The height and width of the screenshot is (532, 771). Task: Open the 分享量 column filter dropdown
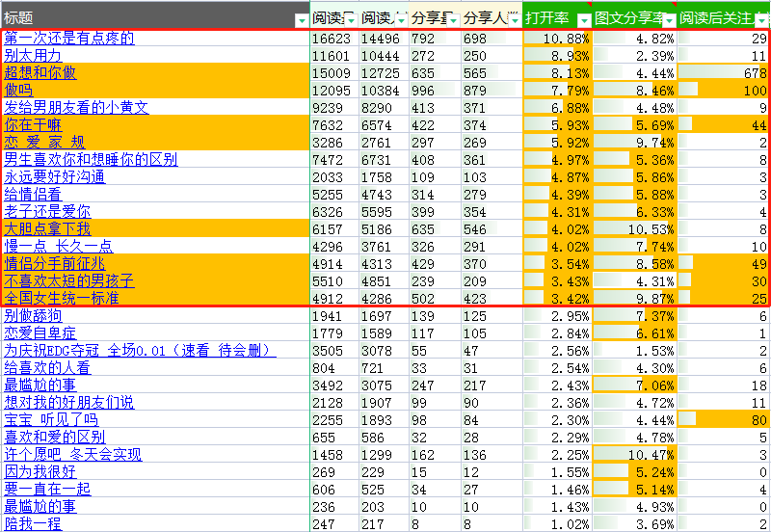[x=453, y=20]
